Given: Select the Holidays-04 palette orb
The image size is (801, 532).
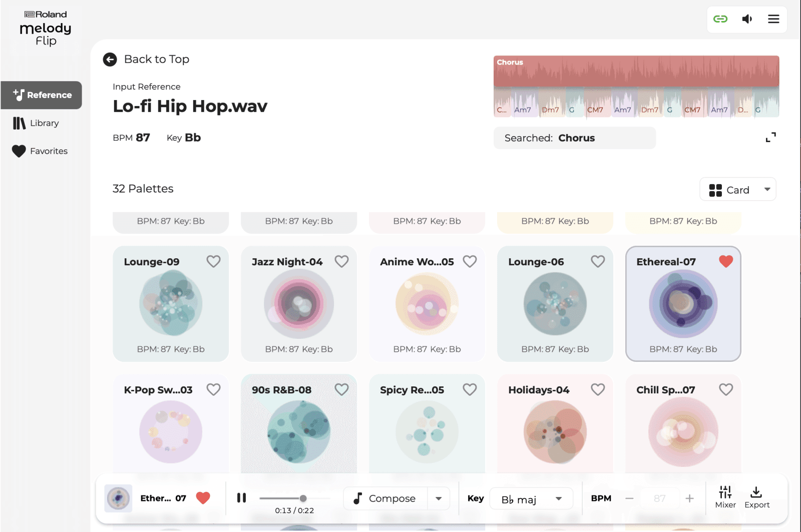Looking at the screenshot, I should click(x=555, y=432).
